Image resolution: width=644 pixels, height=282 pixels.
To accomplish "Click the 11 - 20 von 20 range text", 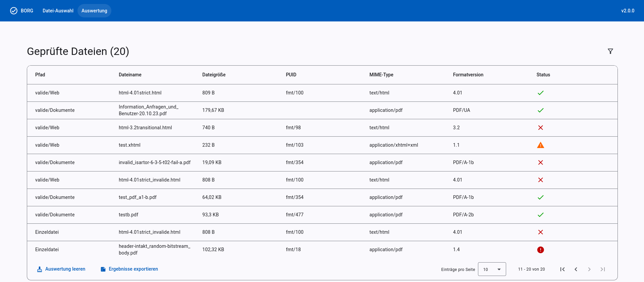I will pyautogui.click(x=531, y=269).
